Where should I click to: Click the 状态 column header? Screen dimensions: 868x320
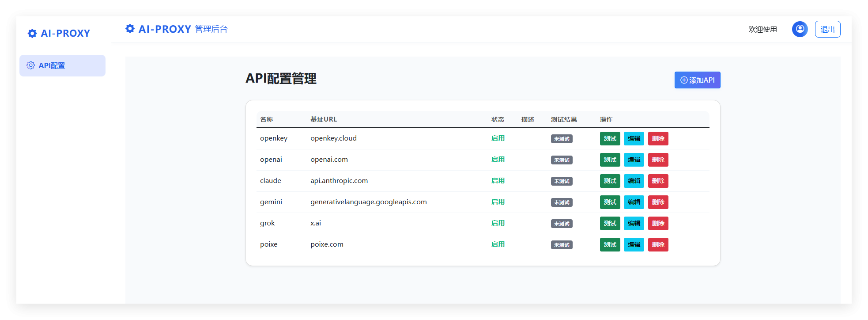498,119
